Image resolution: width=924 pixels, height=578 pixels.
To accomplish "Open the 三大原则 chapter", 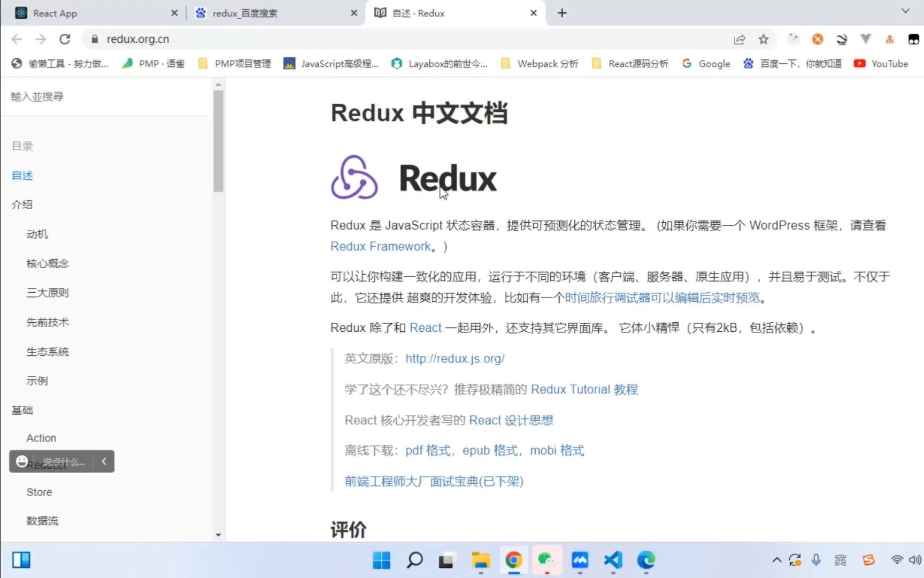I will click(x=48, y=293).
